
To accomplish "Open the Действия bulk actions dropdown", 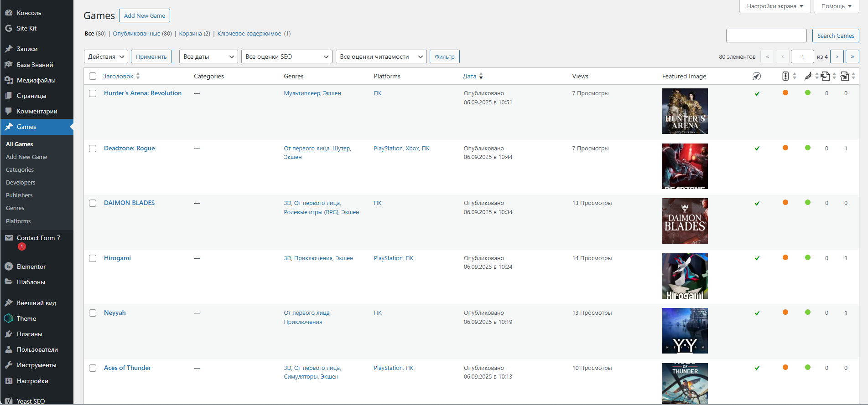I will pyautogui.click(x=106, y=56).
